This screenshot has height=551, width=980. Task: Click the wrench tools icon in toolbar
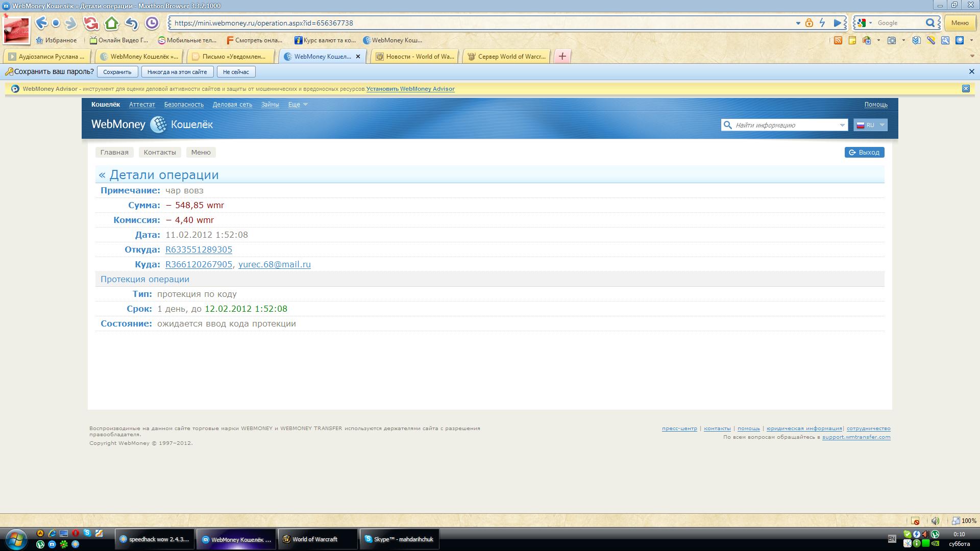point(945,40)
